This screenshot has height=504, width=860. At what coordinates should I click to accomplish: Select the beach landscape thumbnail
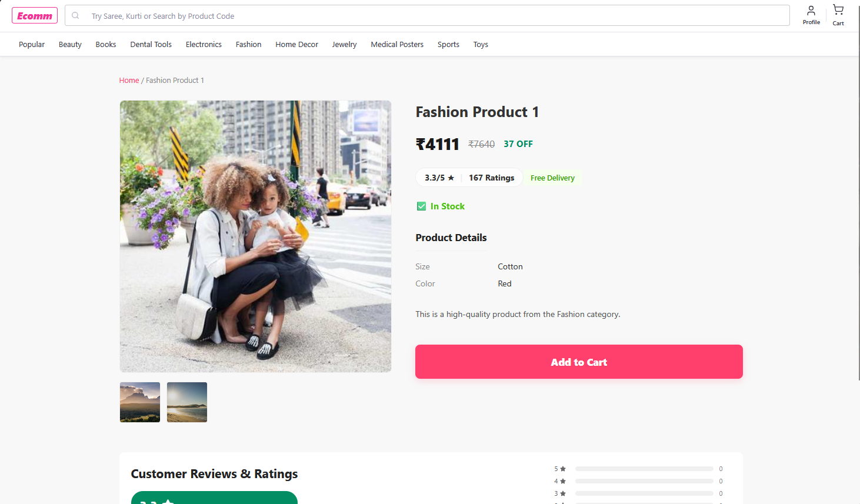coord(187,402)
